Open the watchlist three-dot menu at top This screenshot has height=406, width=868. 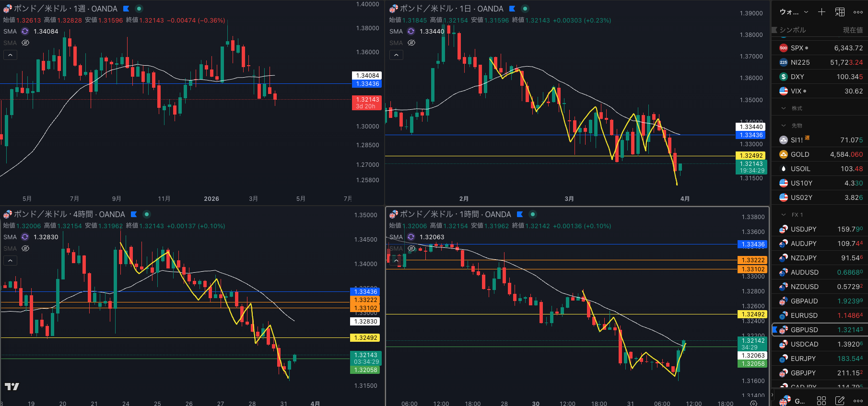pos(858,12)
